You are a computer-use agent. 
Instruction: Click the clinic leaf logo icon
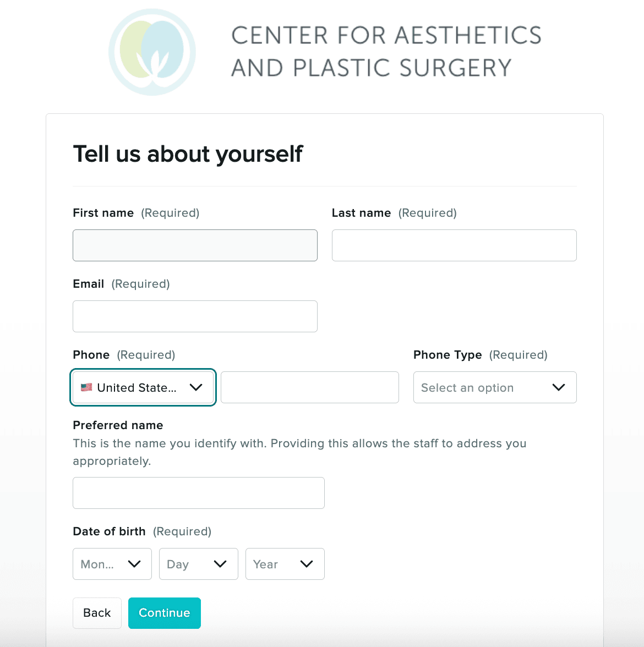pyautogui.click(x=152, y=52)
